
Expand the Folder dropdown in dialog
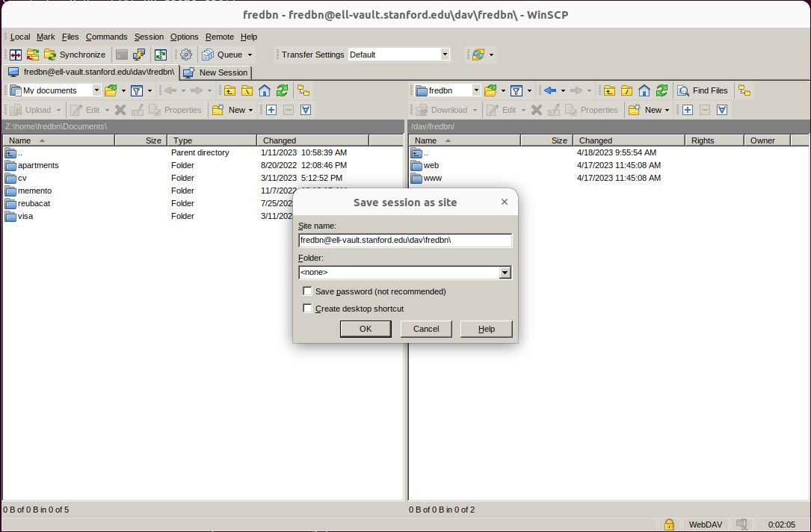[x=505, y=273]
